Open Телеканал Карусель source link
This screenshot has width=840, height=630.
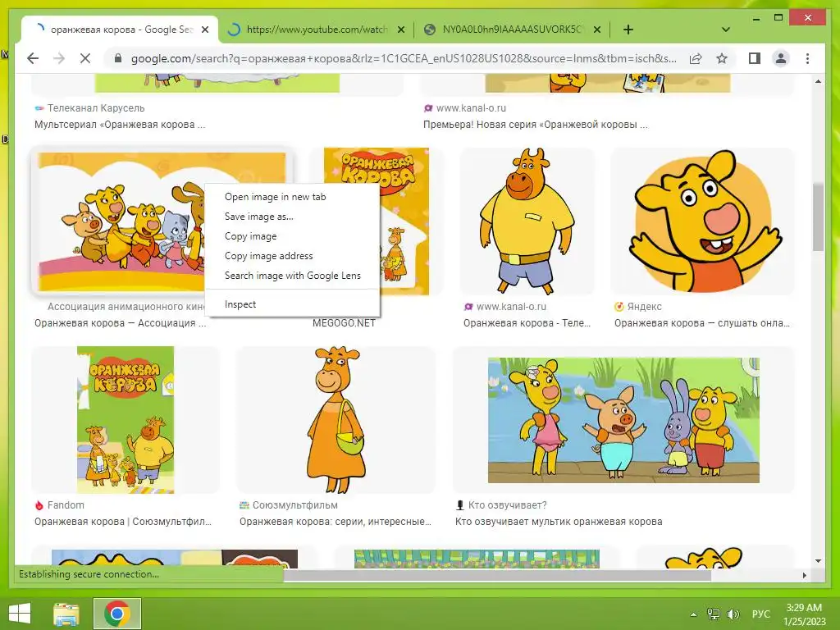(95, 108)
